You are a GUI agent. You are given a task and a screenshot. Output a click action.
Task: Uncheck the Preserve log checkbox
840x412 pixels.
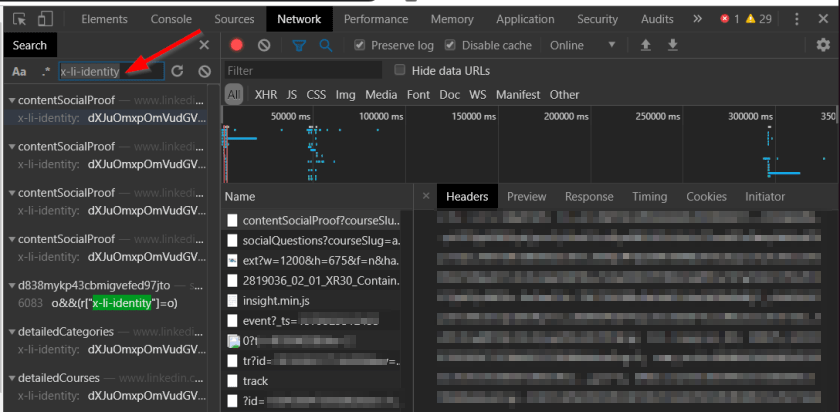(359, 45)
